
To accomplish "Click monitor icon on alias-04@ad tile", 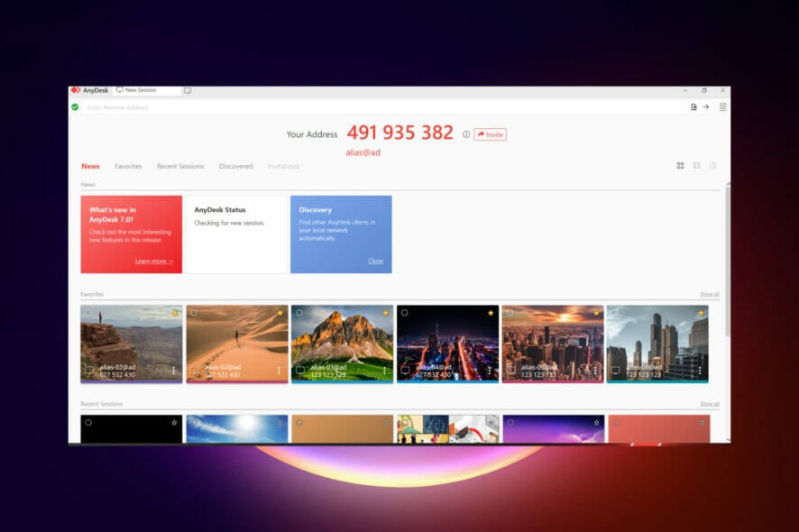I will [405, 371].
